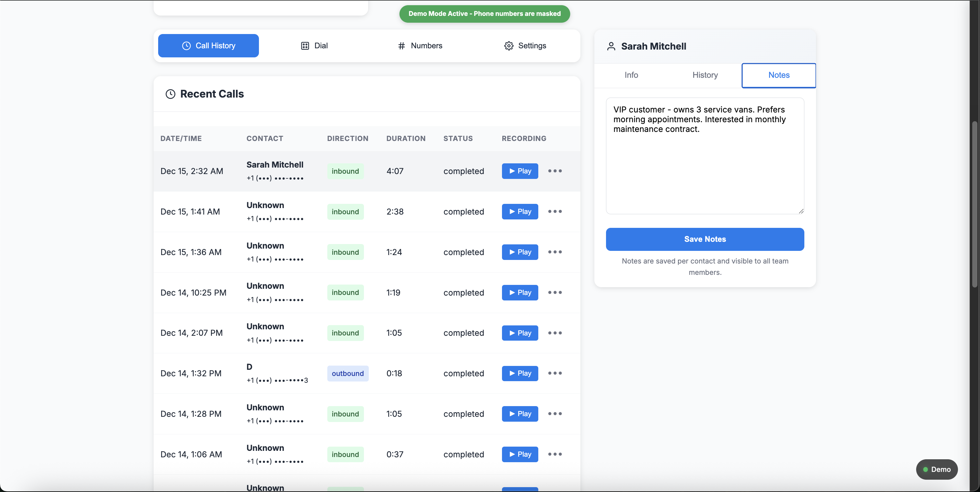View the contact History tab
The image size is (980, 492).
coord(705,75)
